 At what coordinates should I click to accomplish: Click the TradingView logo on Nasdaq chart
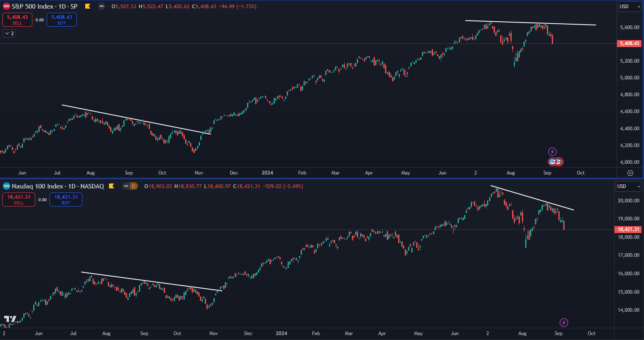[10, 319]
